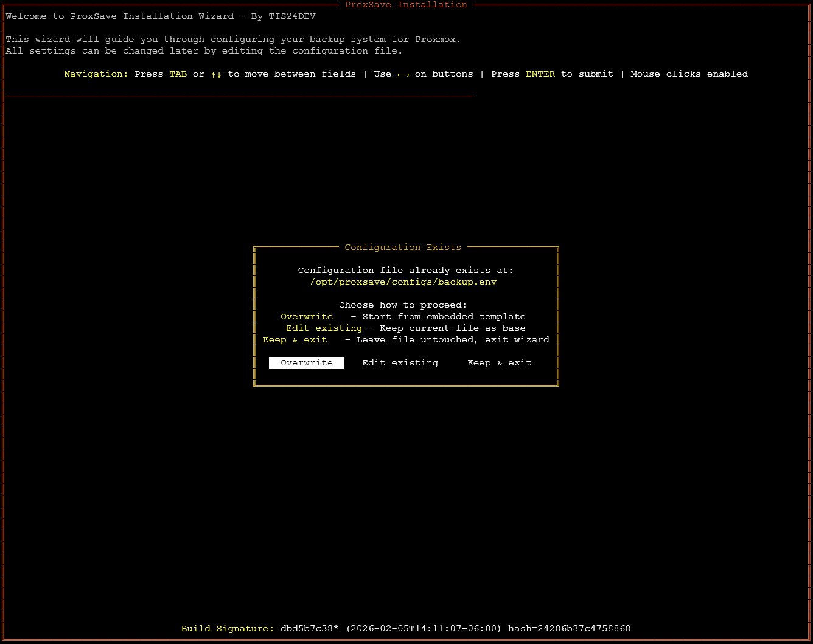Click the TAB keyword in navigation hints
Image resolution: width=813 pixels, height=644 pixels.
click(x=178, y=74)
